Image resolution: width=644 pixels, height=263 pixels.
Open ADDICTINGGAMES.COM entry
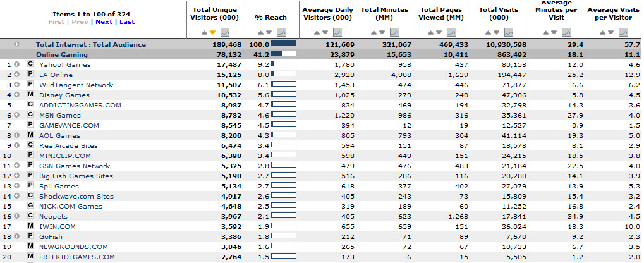click(x=80, y=105)
